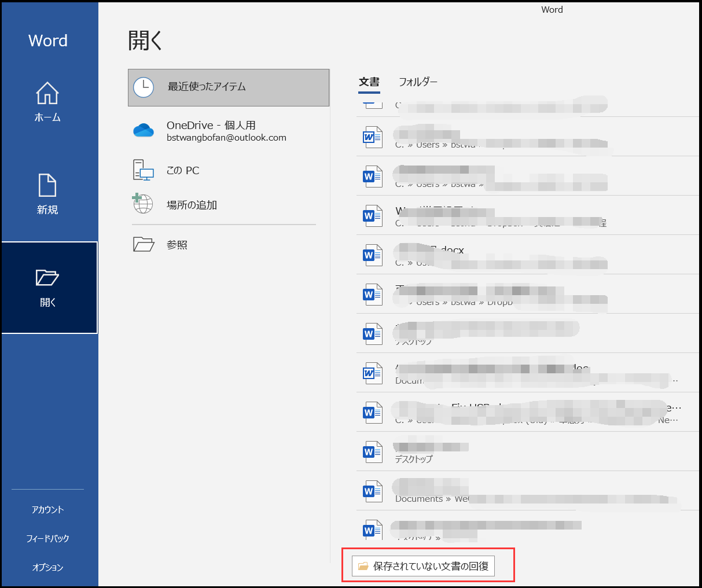This screenshot has height=588, width=702.
Task: Click the 場所の追加 text label
Action: [x=192, y=205]
